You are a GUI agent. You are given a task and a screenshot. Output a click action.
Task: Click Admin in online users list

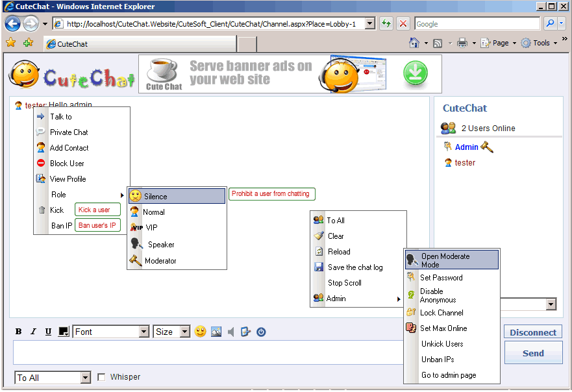click(466, 147)
